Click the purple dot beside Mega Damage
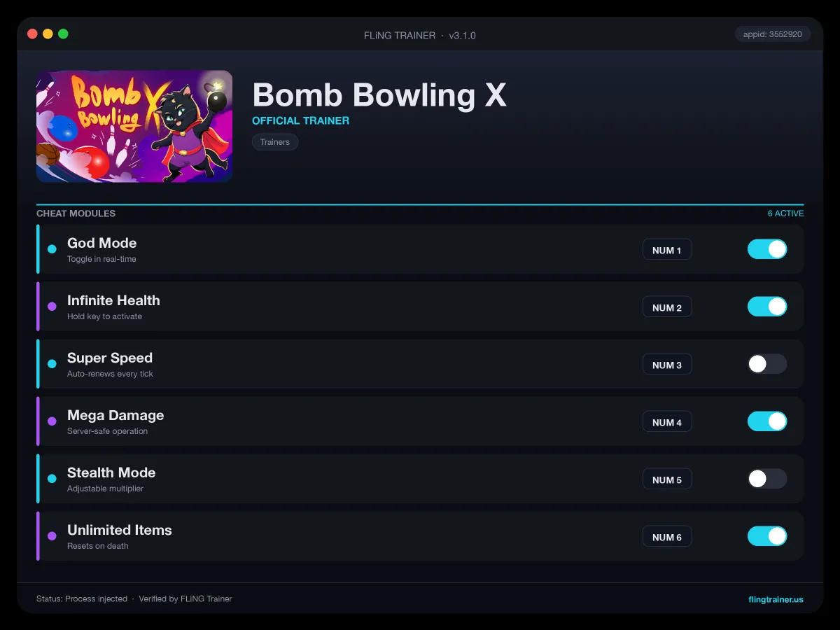The width and height of the screenshot is (840, 630). 52,421
